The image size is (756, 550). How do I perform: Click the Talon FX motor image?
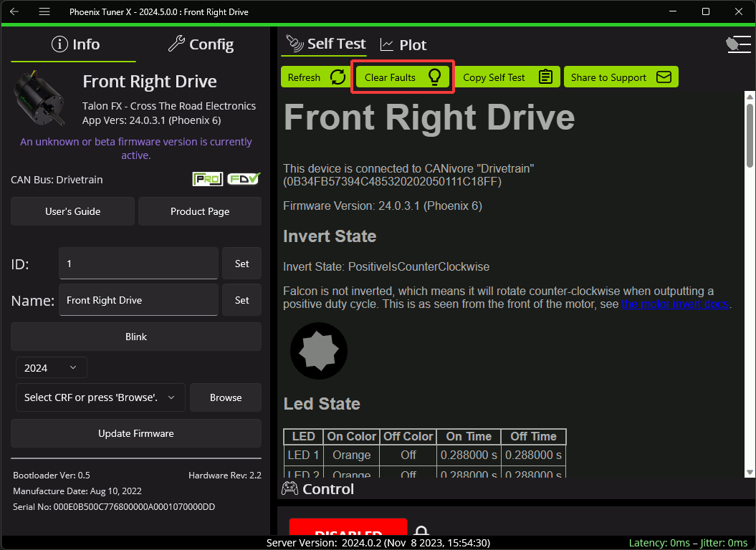click(39, 100)
